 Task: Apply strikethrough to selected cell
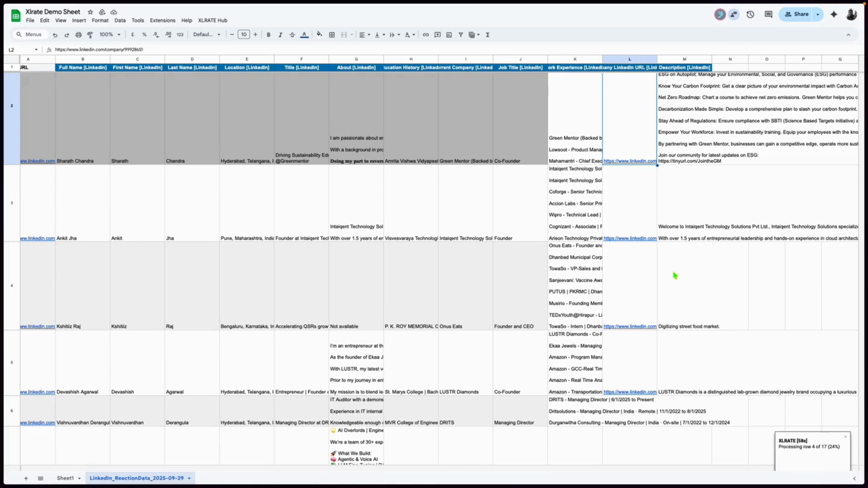coord(292,35)
